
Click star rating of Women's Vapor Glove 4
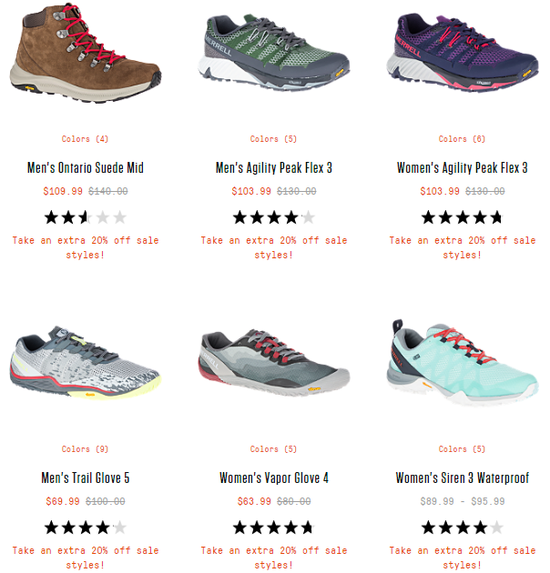pos(274,527)
